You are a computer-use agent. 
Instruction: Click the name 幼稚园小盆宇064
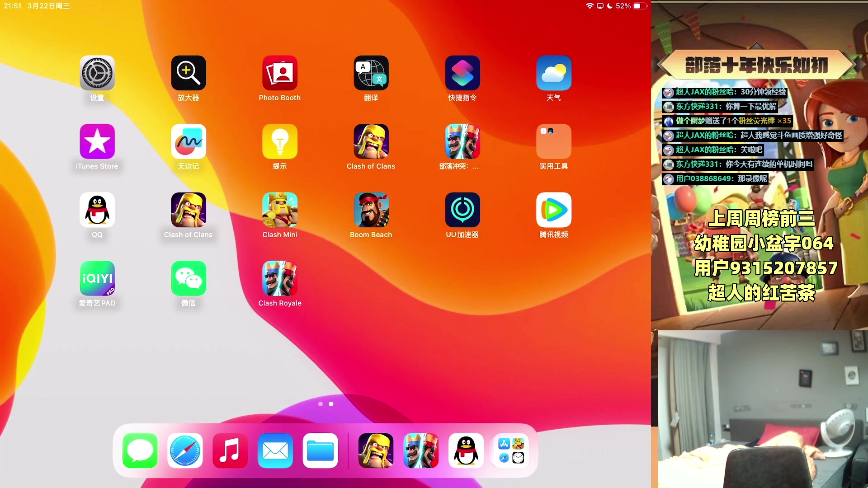[x=764, y=244]
